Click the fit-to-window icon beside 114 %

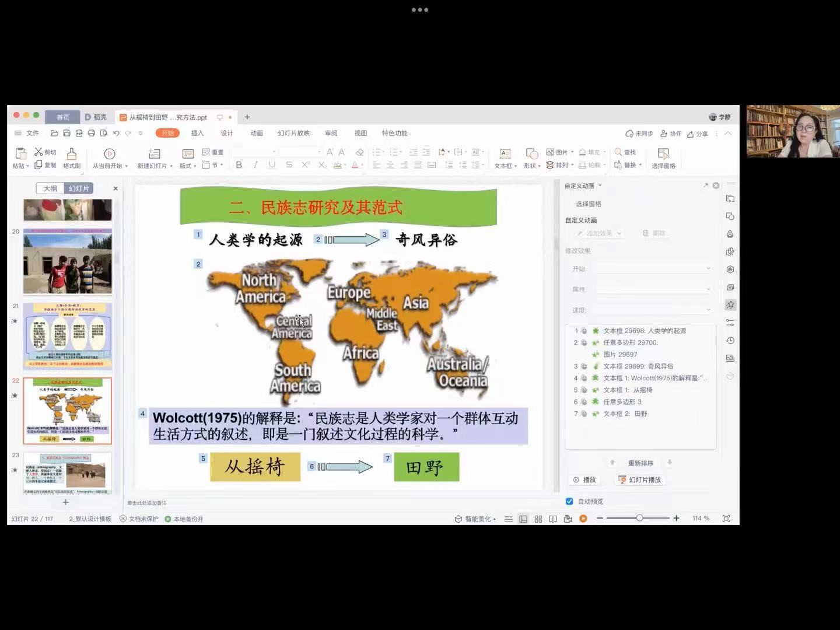click(726, 519)
